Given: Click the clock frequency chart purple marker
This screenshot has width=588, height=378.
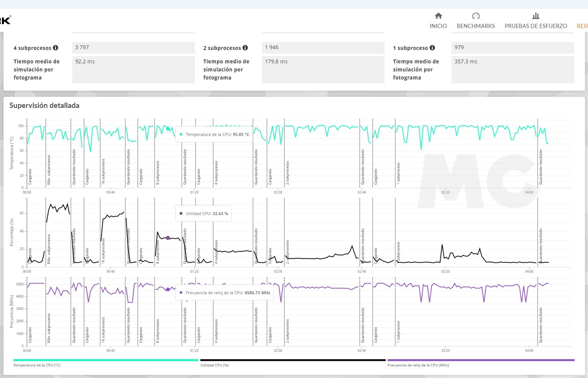Looking at the screenshot, I should (x=168, y=289).
